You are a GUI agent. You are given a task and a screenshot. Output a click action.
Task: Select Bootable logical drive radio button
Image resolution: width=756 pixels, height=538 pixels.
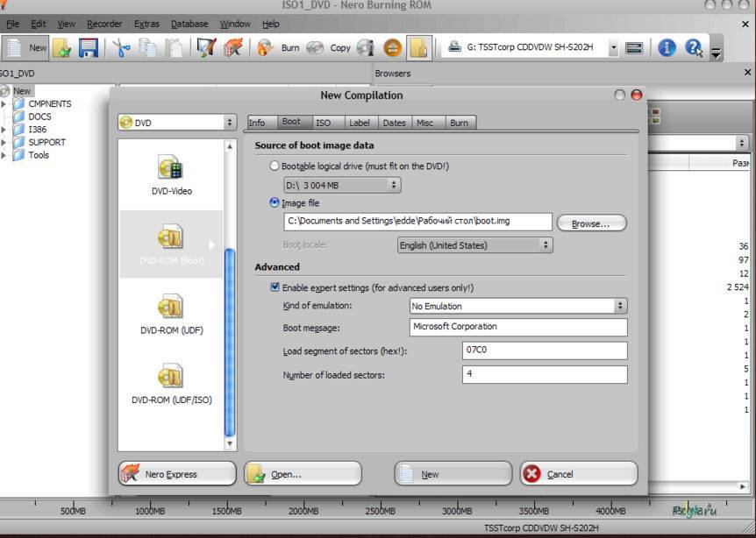click(275, 166)
